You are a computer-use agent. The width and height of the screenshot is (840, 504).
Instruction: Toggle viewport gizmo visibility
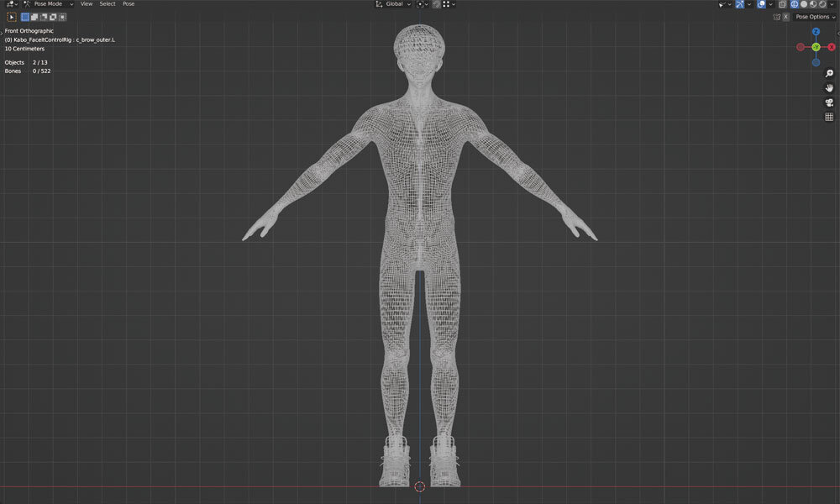point(739,4)
